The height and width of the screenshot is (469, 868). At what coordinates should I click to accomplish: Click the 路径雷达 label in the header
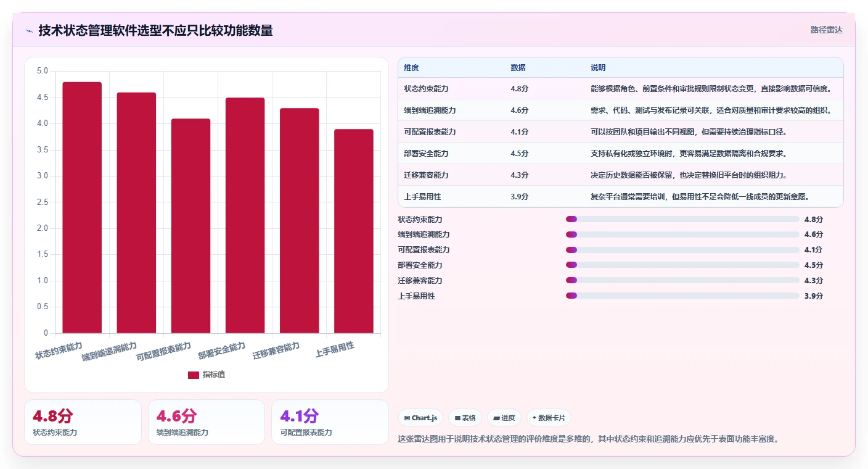(826, 30)
